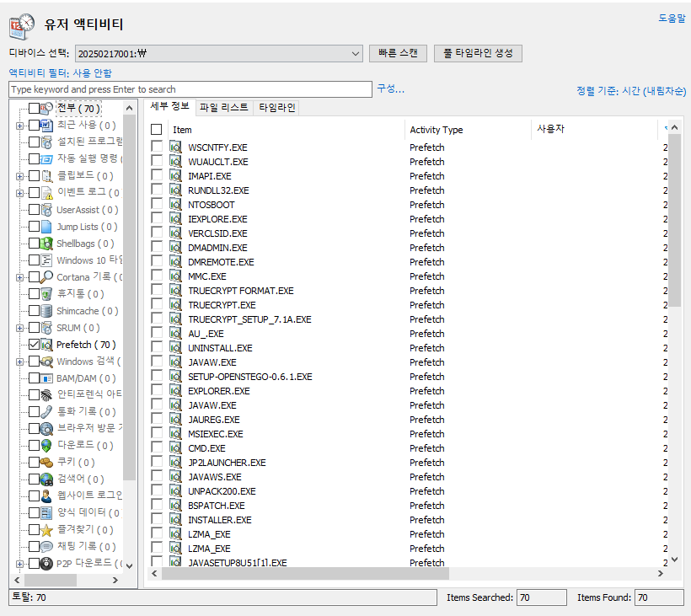Open the 도움말 help link
Screen dimensions: 691x616
(x=672, y=18)
